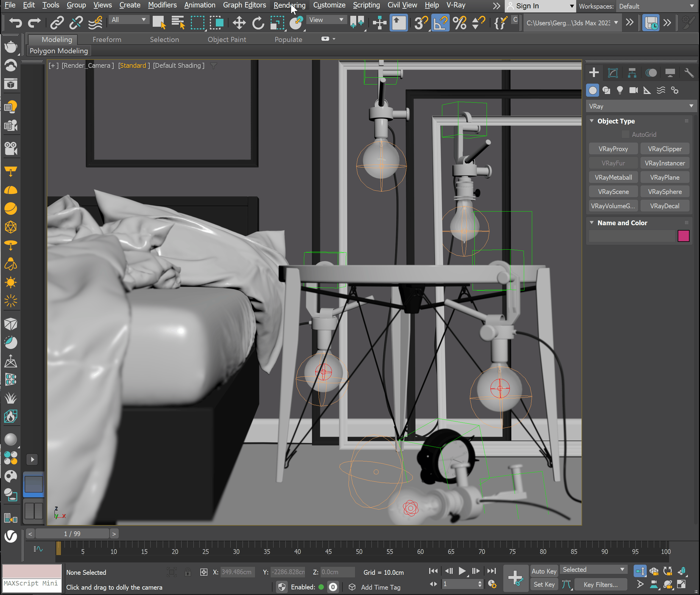Open the selection filter All dropdown

pyautogui.click(x=129, y=19)
